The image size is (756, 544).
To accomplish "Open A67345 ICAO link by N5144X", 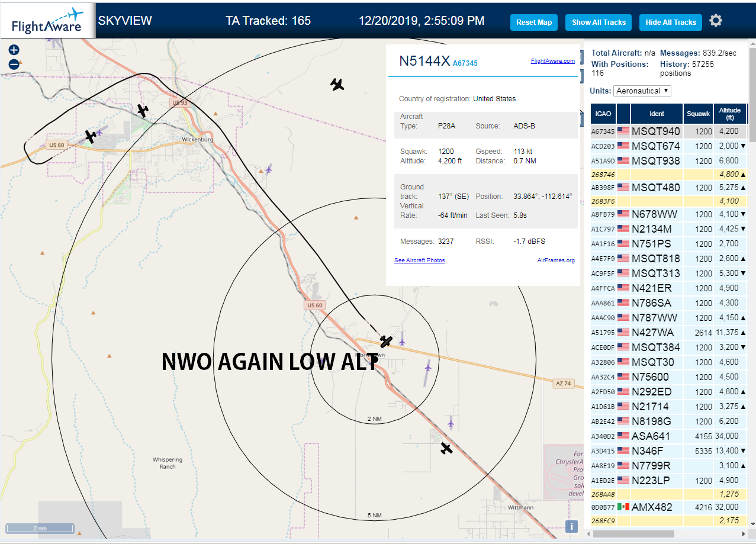I will click(465, 63).
